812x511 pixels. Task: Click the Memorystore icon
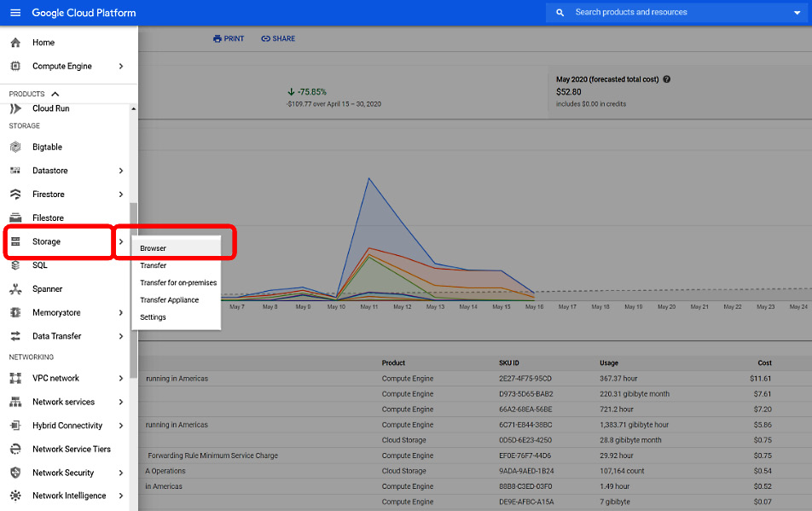[x=15, y=312]
